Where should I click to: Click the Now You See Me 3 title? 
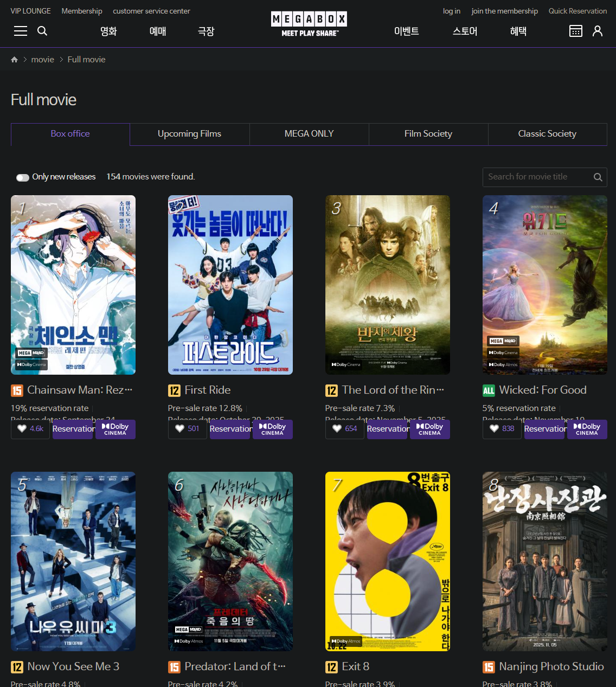(x=73, y=666)
